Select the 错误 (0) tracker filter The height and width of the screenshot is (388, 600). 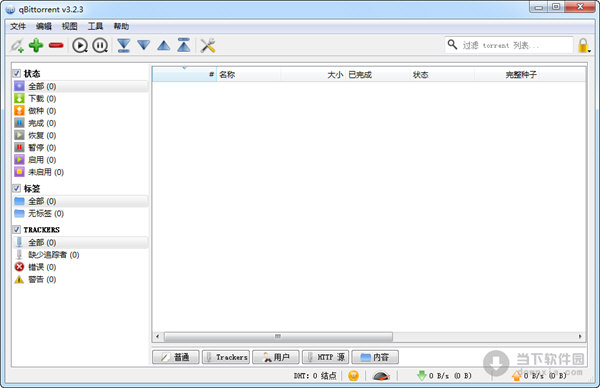(80, 267)
